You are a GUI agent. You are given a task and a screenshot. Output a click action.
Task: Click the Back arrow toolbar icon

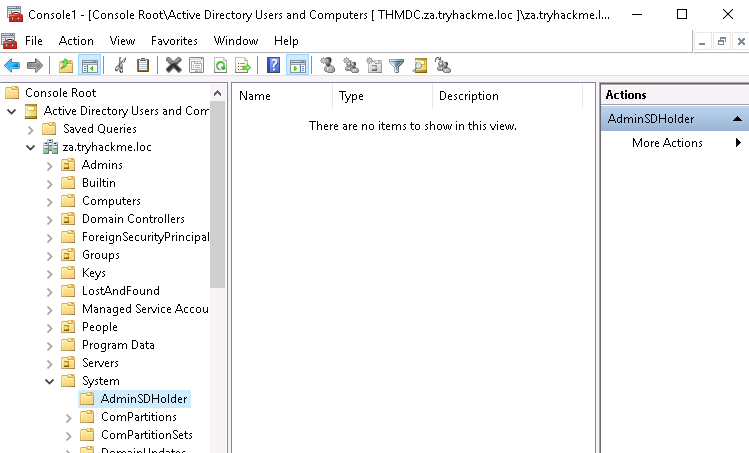click(x=12, y=65)
